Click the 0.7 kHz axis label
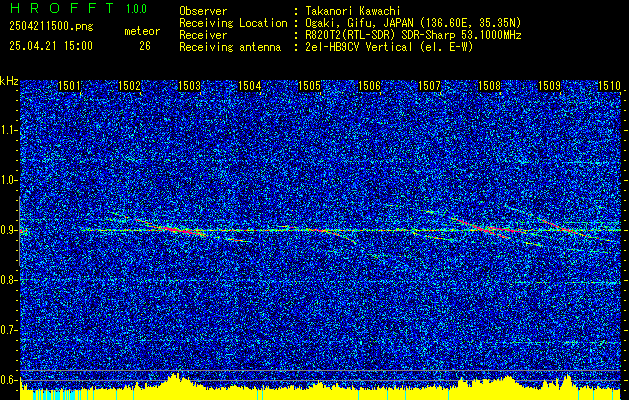 click(x=8, y=330)
